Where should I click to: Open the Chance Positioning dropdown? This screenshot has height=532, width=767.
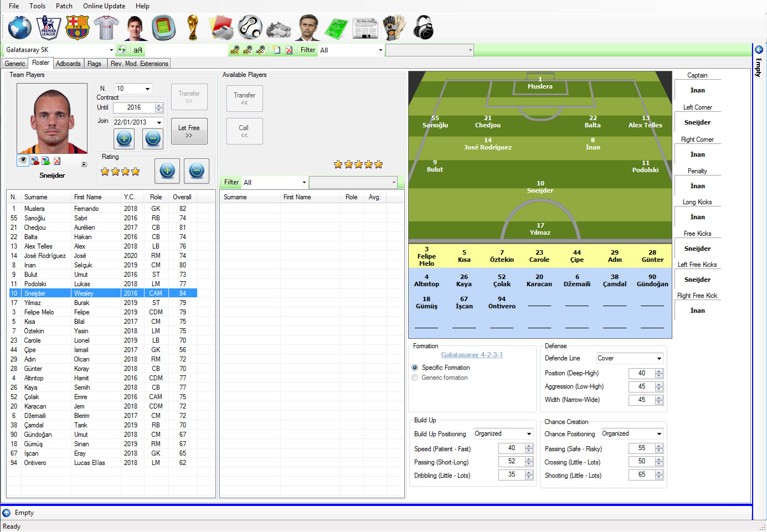click(659, 433)
